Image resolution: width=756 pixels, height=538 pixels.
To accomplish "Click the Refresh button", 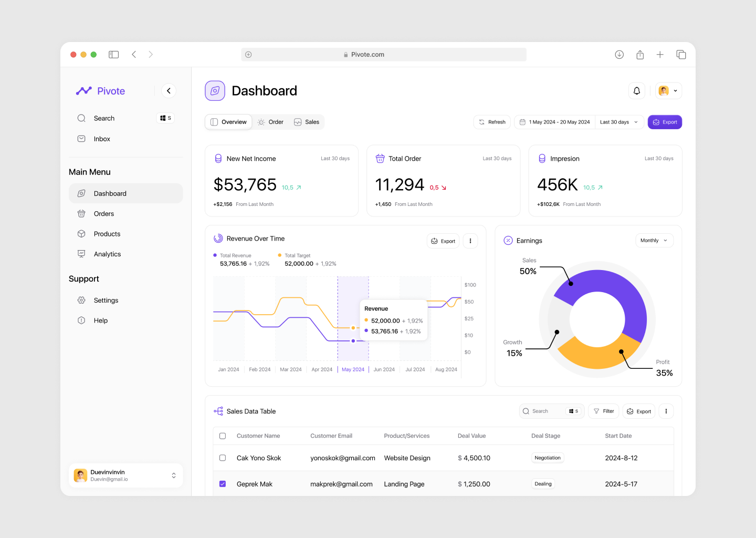I will [492, 122].
